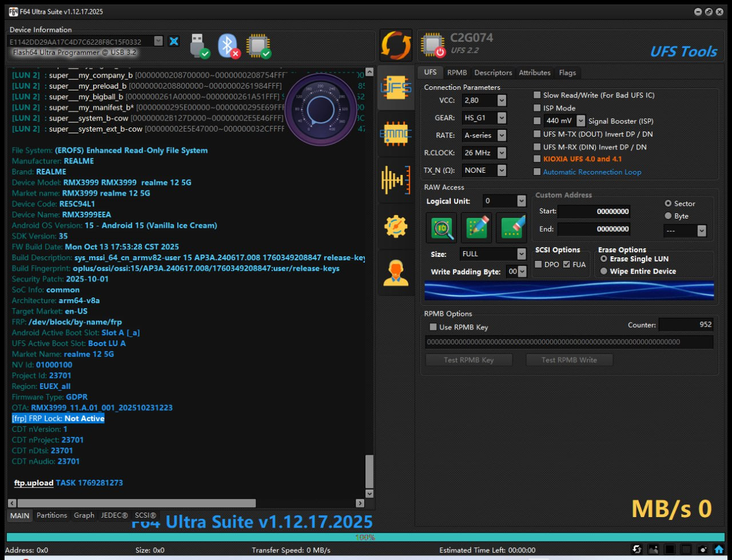Check KIOXIA UFS 4.0 and 4.1

point(537,158)
